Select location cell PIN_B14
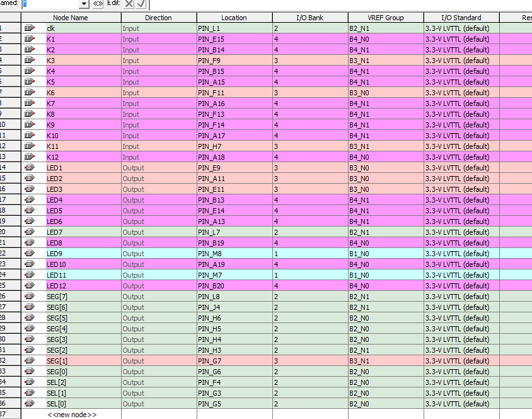 pyautogui.click(x=234, y=50)
